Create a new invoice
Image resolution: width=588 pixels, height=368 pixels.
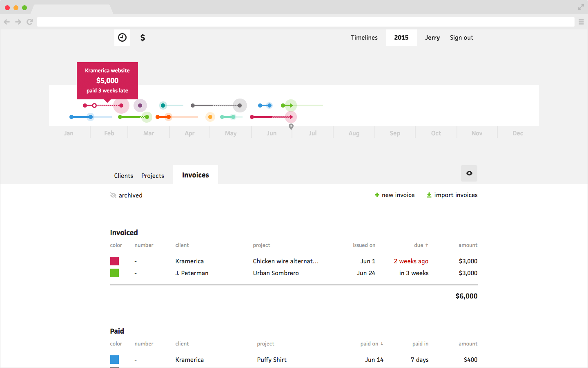(x=394, y=195)
